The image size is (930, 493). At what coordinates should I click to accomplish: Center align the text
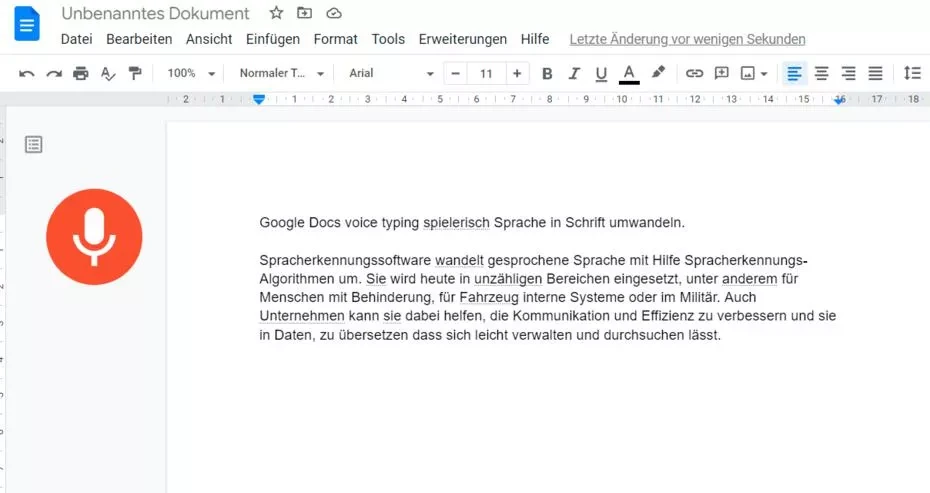[821, 74]
